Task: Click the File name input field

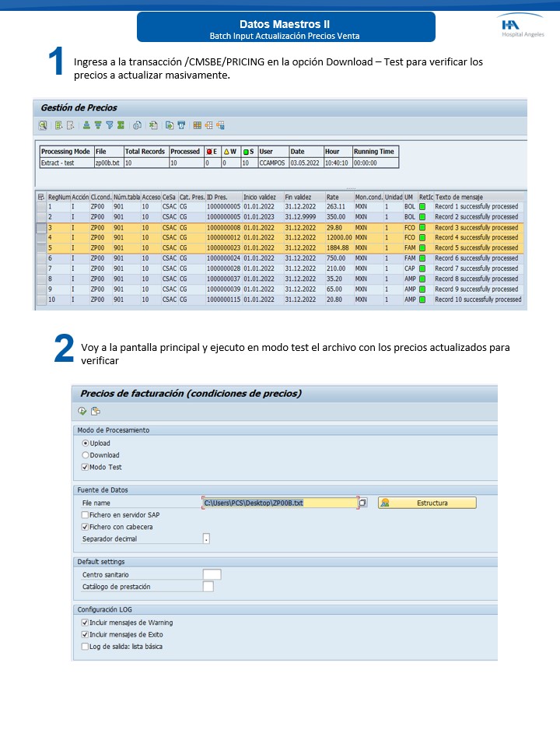Action: coord(278,503)
